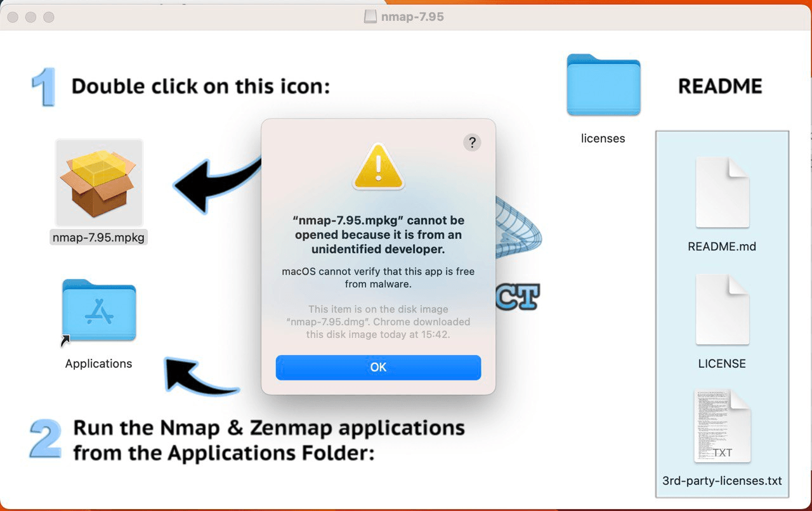Viewport: 812px width, 511px height.
Task: Click the disk image icon in title bar
Action: (x=370, y=17)
